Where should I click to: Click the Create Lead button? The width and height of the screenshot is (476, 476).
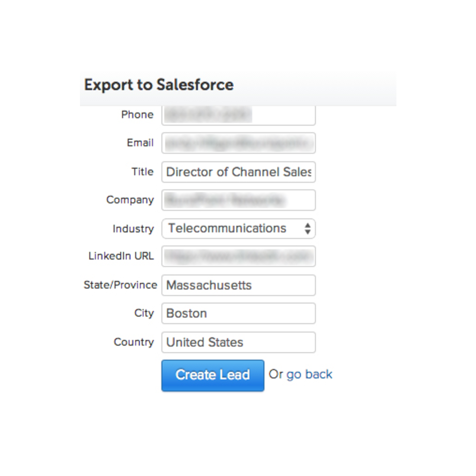213,375
